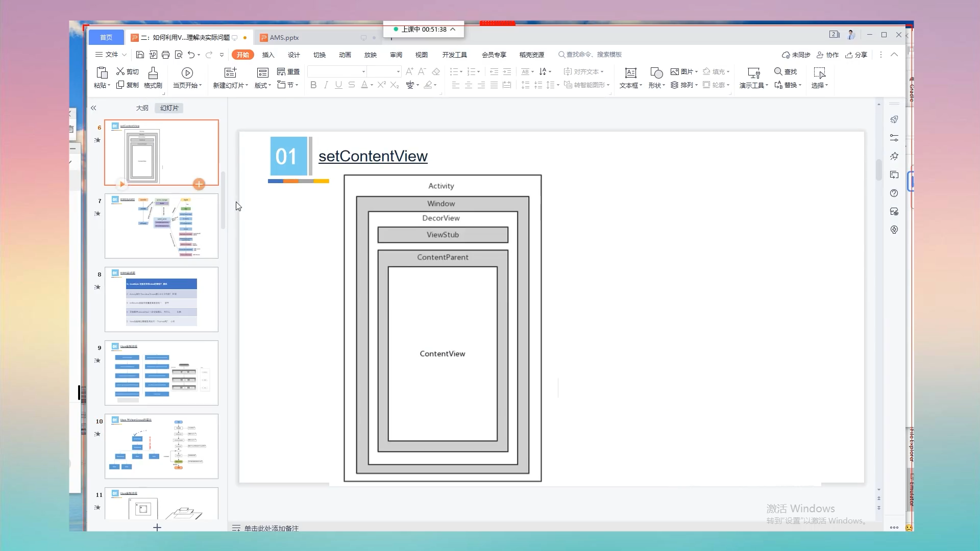Click the Share (分享) button
The image size is (980, 551).
pos(856,55)
